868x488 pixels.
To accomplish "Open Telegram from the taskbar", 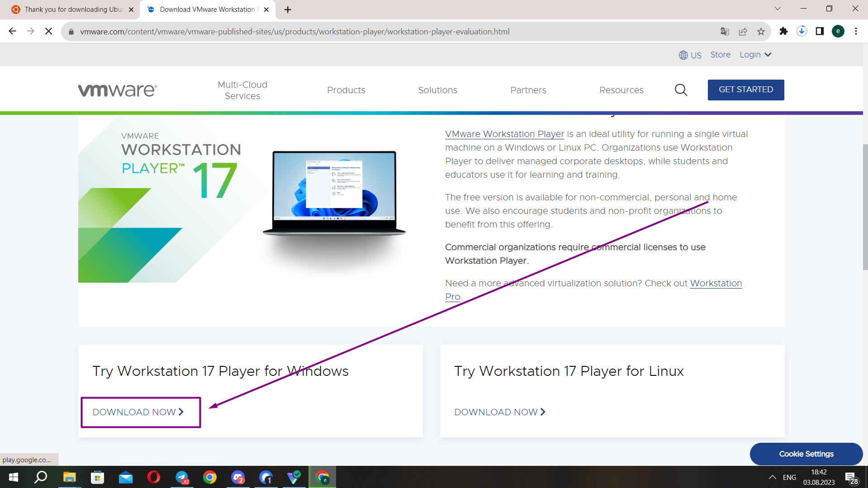I will pyautogui.click(x=182, y=477).
